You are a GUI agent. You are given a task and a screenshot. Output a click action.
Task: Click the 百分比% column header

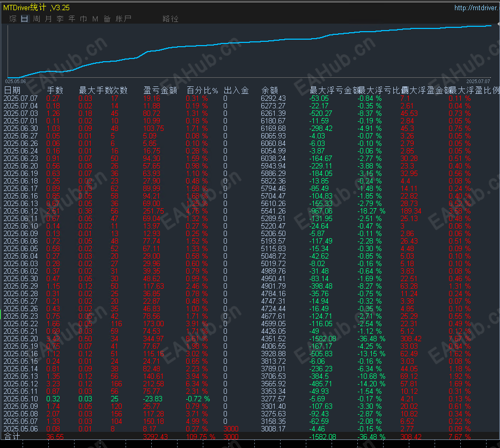[x=202, y=90]
